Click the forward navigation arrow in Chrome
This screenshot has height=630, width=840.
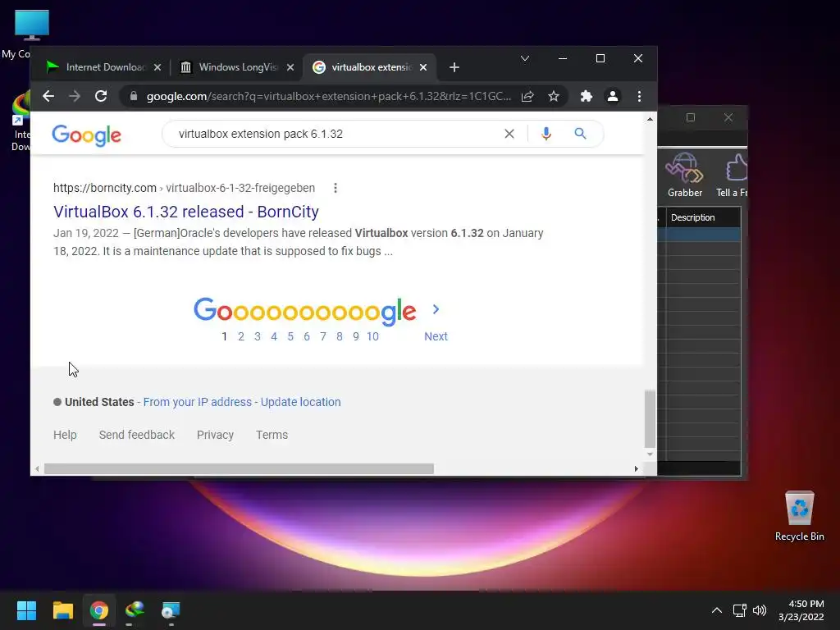75,97
